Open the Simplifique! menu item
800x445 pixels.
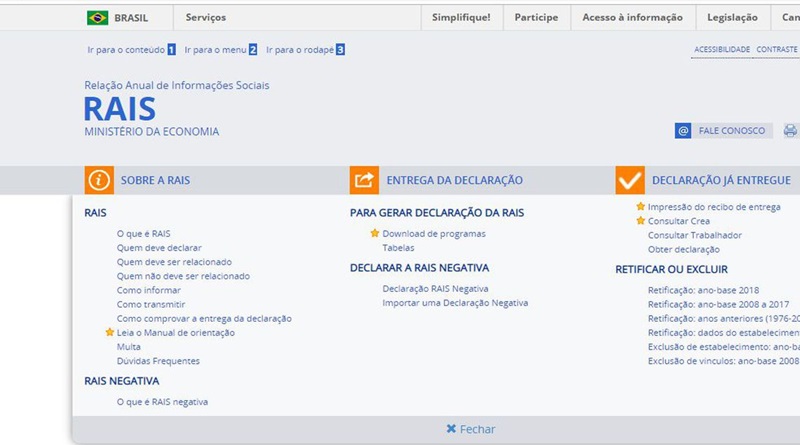click(461, 17)
